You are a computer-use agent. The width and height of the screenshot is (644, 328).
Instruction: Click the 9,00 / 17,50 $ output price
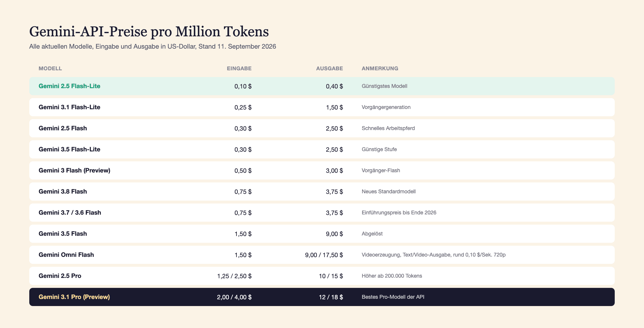coord(324,255)
